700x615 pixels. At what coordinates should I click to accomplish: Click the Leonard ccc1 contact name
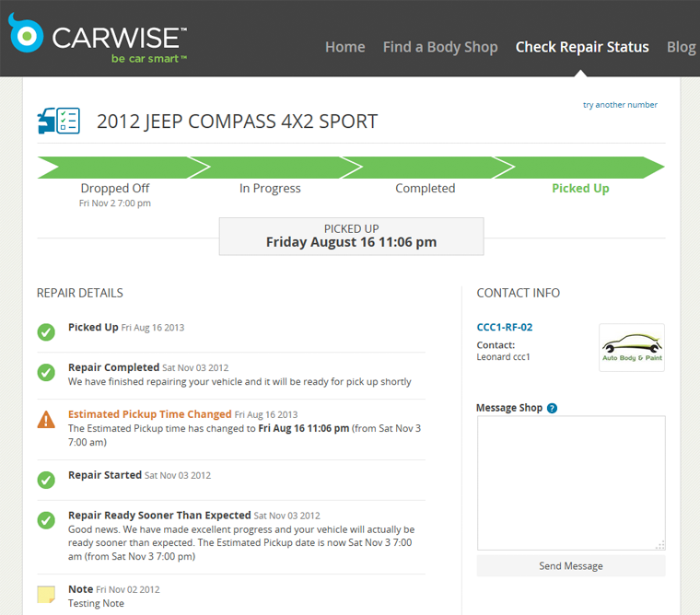pyautogui.click(x=503, y=357)
